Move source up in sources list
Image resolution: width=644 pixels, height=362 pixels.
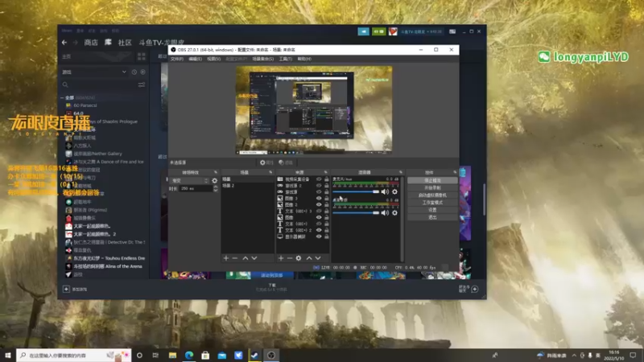[309, 258]
